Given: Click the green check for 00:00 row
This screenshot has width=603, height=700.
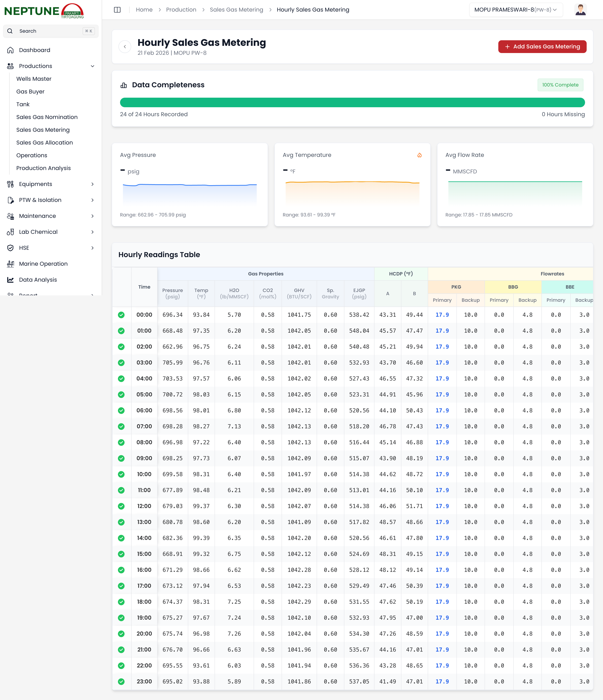Looking at the screenshot, I should coord(121,315).
